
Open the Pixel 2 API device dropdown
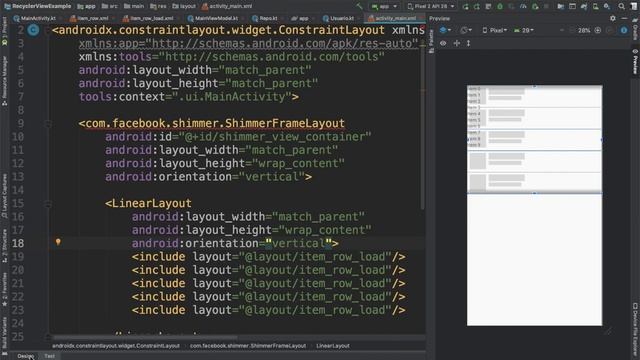pyautogui.click(x=431, y=6)
